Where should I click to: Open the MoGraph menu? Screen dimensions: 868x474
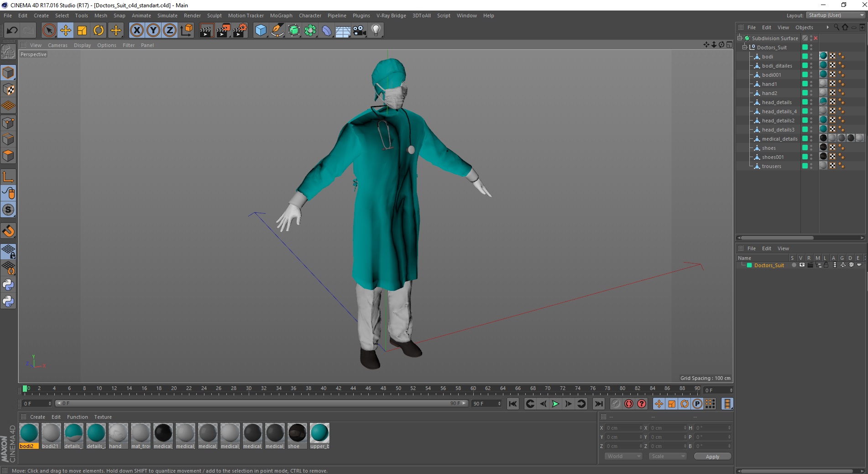281,16
